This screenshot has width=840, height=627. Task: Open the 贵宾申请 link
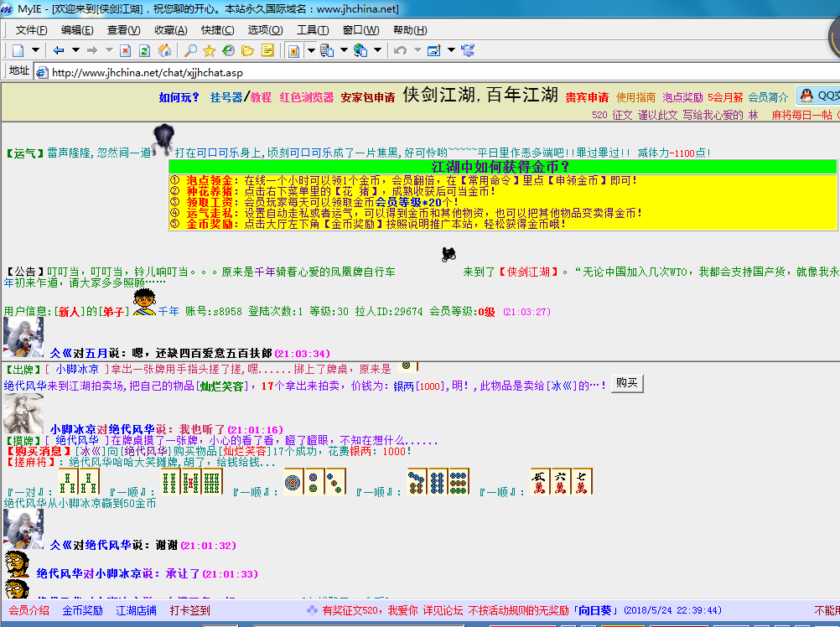587,97
